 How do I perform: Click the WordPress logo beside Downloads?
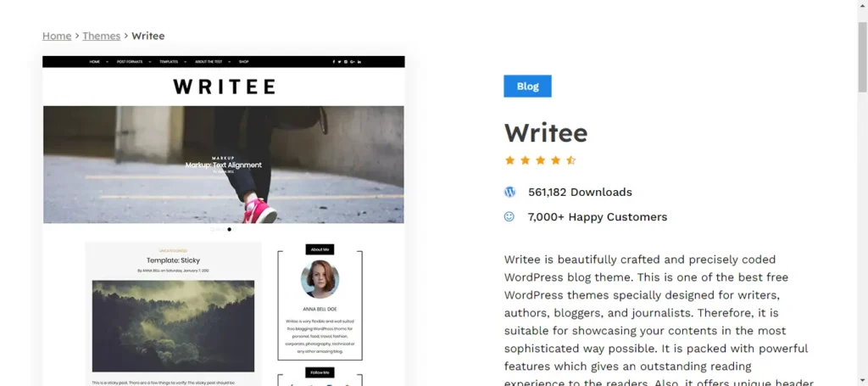[509, 193]
